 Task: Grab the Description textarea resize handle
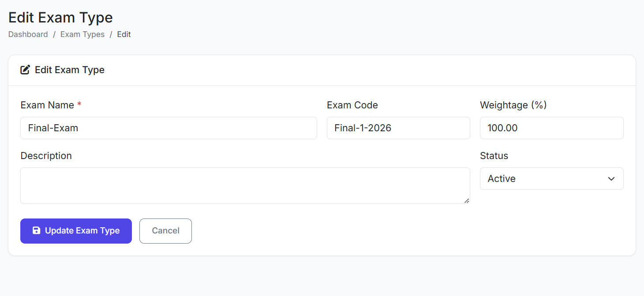[467, 201]
